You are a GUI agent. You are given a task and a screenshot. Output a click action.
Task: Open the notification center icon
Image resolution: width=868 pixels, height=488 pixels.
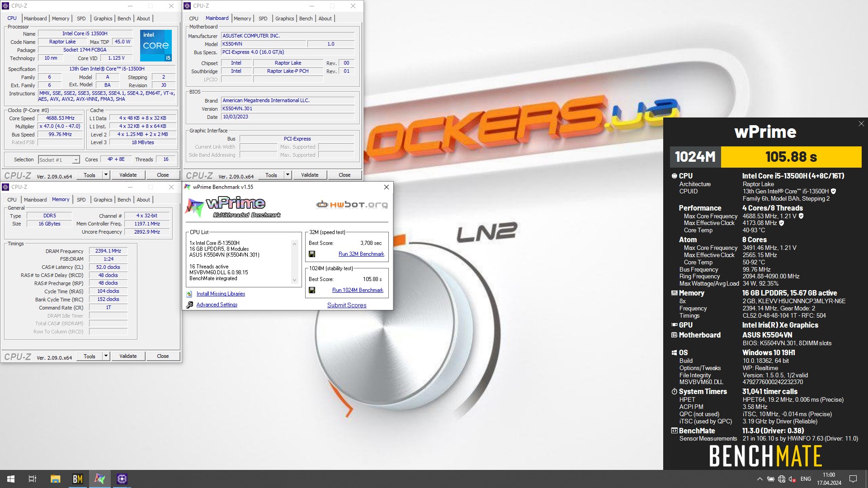coord(853,479)
